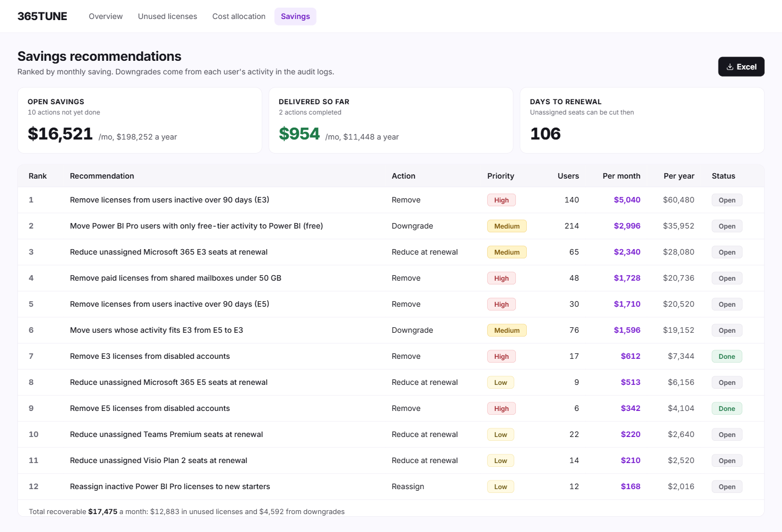Image resolution: width=782 pixels, height=532 pixels.
Task: Click Done status for E5 disabled accounts row
Action: click(727, 409)
